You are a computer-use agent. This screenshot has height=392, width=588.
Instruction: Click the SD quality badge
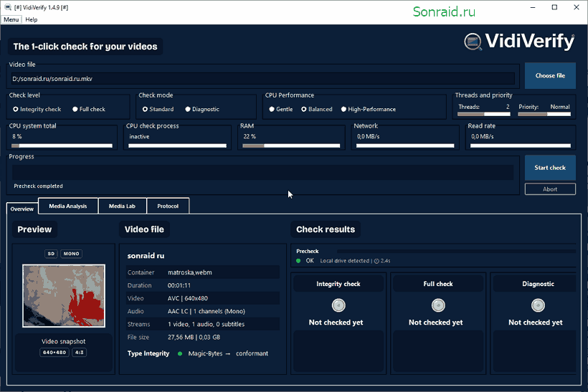pyautogui.click(x=51, y=254)
